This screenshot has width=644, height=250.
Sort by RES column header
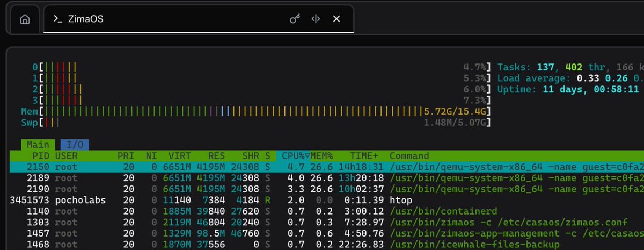coord(216,155)
